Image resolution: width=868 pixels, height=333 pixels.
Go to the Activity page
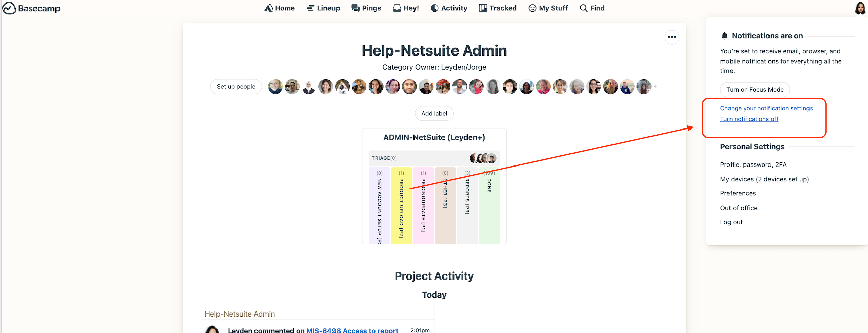(x=449, y=8)
